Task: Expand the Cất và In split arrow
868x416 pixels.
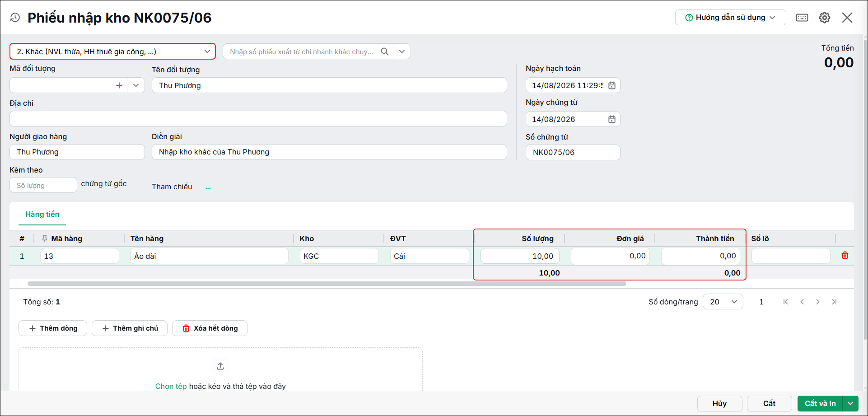Action: pos(850,403)
